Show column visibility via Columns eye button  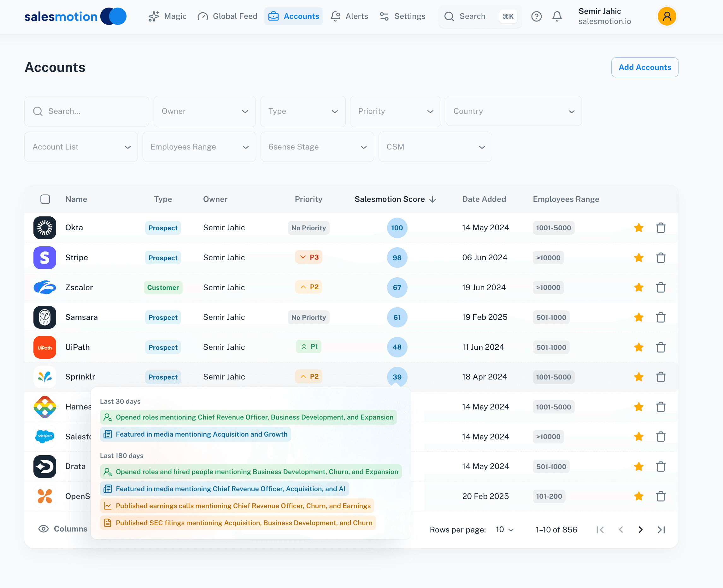(x=63, y=529)
